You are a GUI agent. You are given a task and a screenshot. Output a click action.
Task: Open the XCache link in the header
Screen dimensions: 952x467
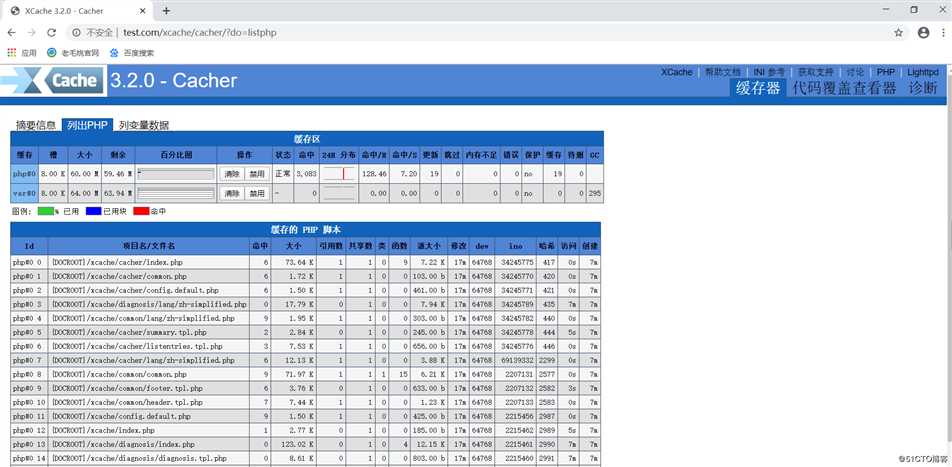676,72
